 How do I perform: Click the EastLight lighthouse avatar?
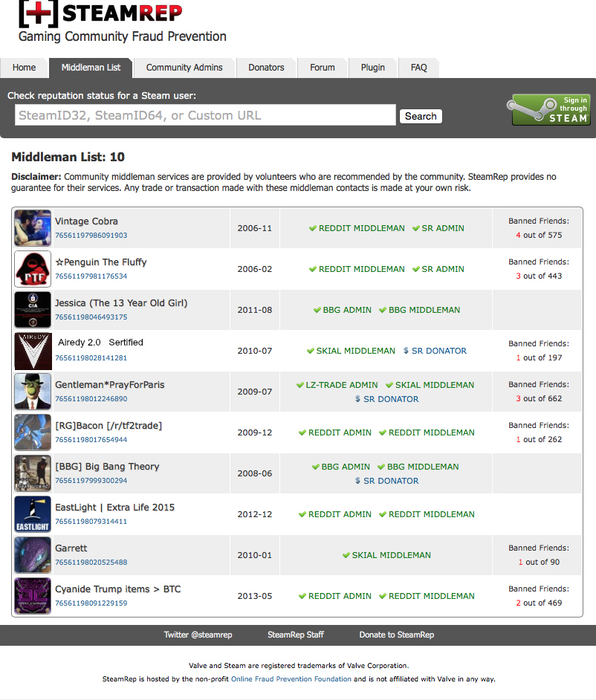33,514
